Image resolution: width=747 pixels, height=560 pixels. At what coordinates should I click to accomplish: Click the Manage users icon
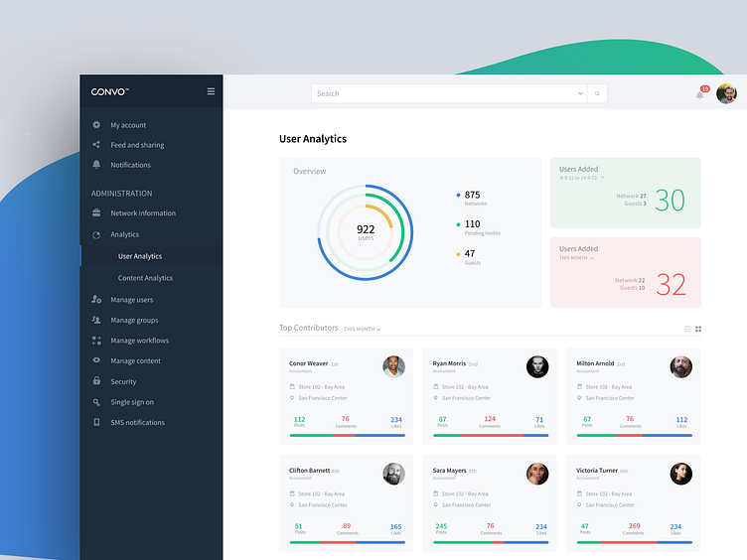(96, 300)
